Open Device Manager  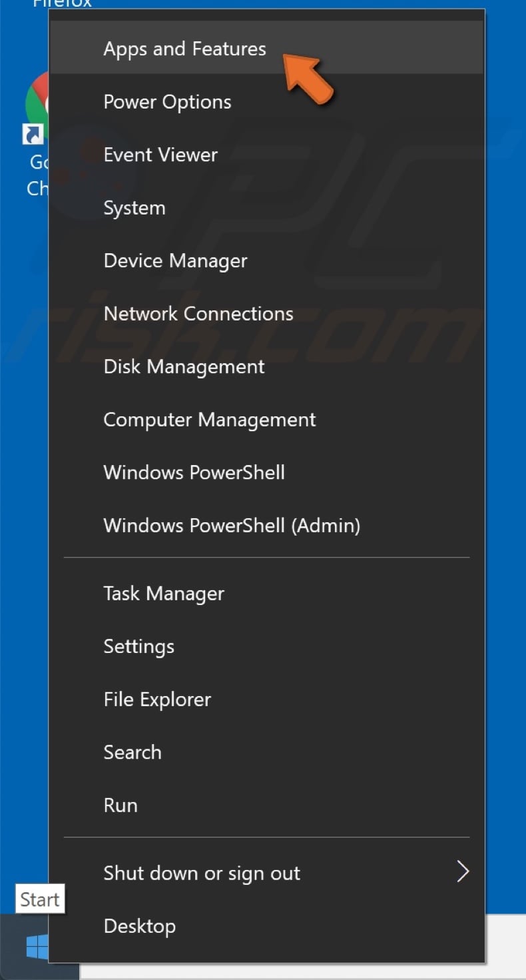coord(175,260)
